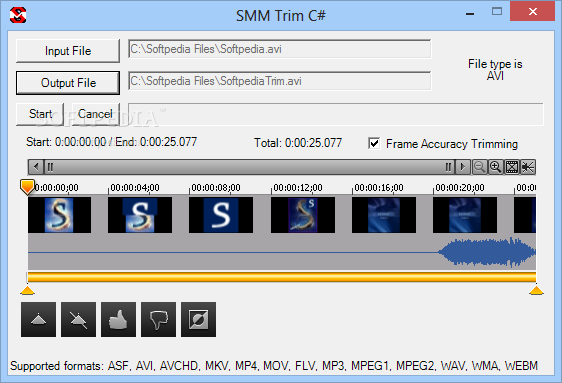Click the invert selection button
This screenshot has width=562, height=383.
199,319
